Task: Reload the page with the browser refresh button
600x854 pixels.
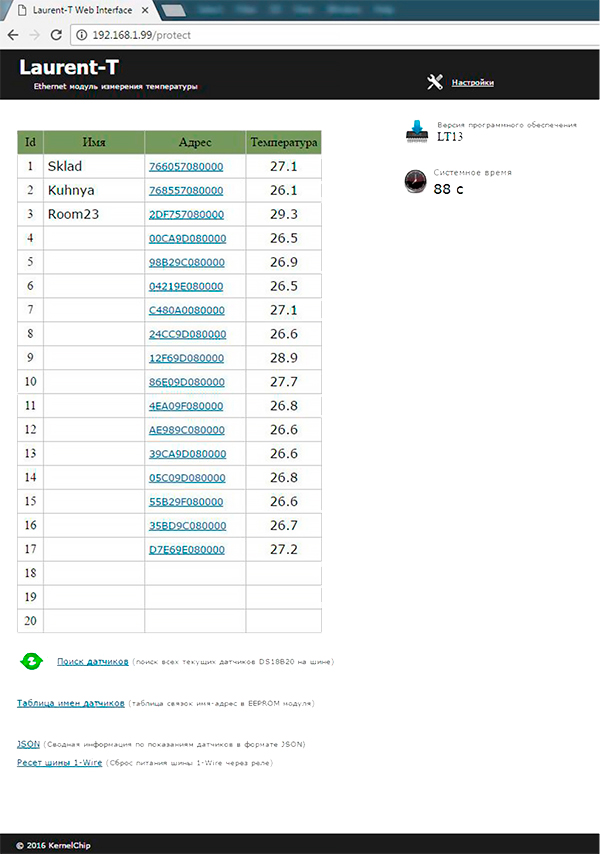Action: (56, 34)
